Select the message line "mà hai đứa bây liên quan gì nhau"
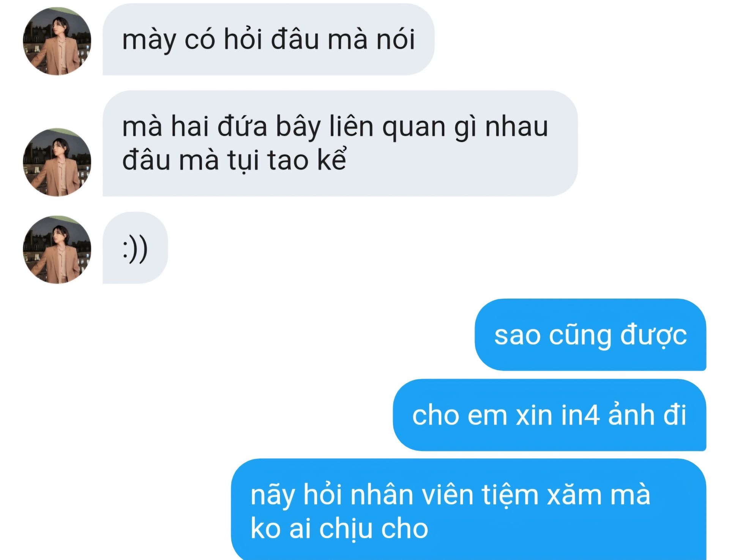This screenshot has width=729, height=560. tap(335, 127)
